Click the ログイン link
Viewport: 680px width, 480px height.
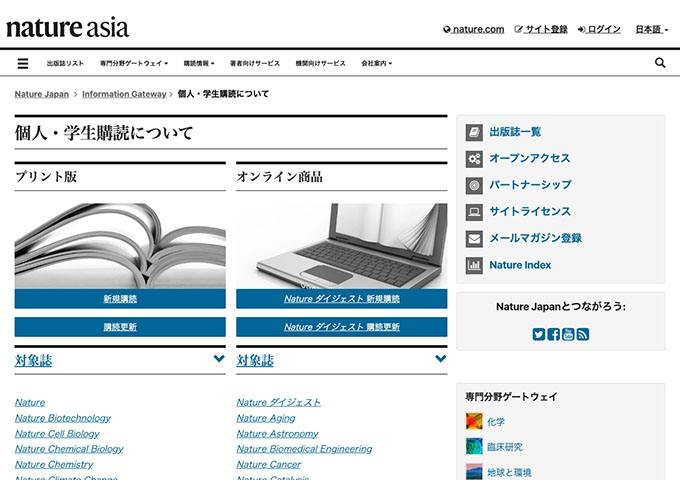pos(599,29)
